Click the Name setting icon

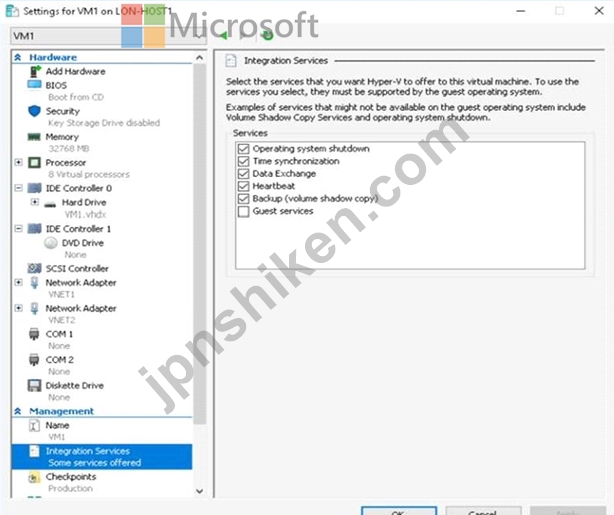(34, 425)
